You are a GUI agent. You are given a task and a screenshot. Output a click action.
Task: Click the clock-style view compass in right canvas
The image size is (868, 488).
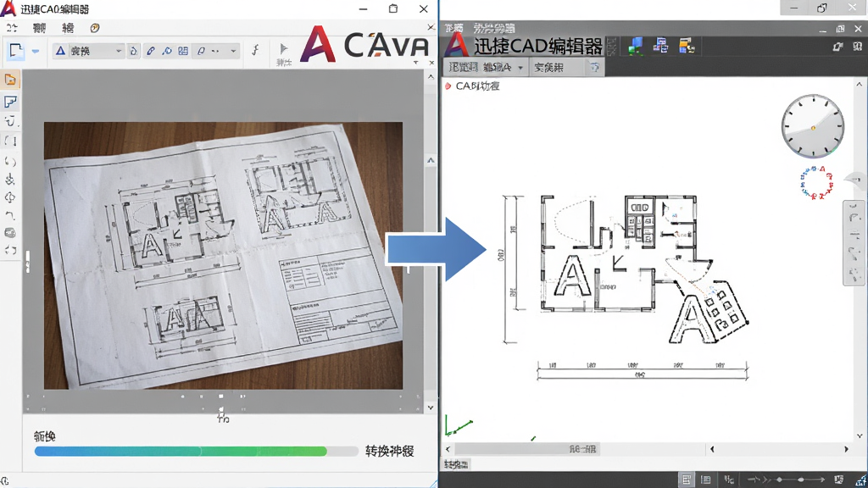(x=813, y=127)
